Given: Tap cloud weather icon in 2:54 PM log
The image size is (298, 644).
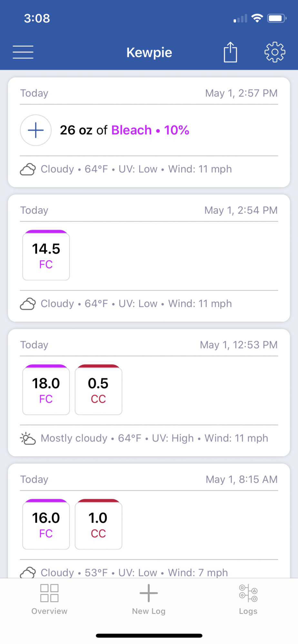Looking at the screenshot, I should point(28,304).
